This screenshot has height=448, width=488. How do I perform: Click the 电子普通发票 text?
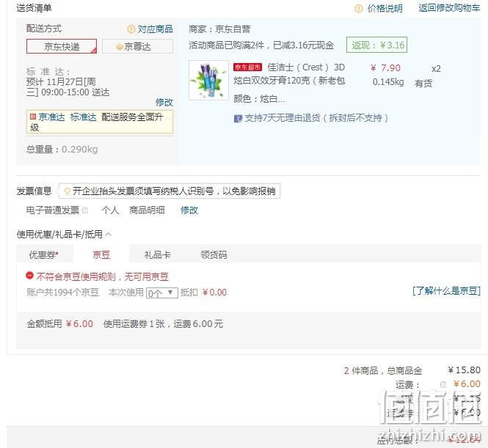coord(53,210)
